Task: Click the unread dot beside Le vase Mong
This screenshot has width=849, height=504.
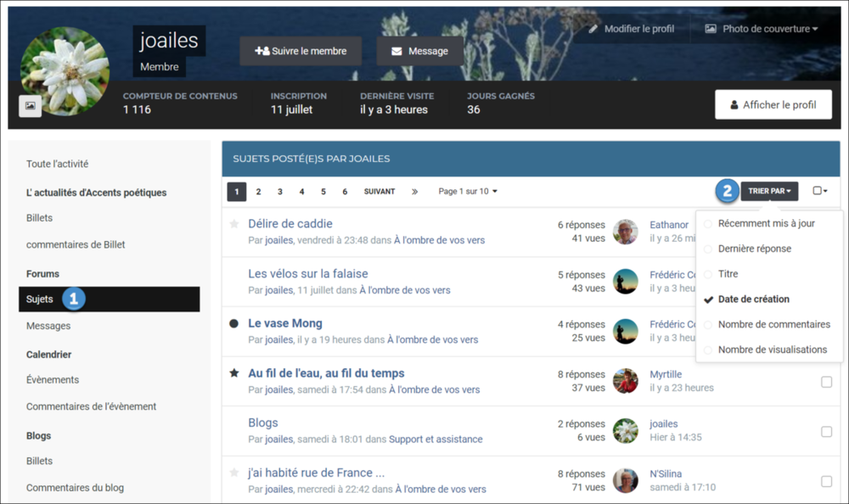Action: (x=234, y=323)
